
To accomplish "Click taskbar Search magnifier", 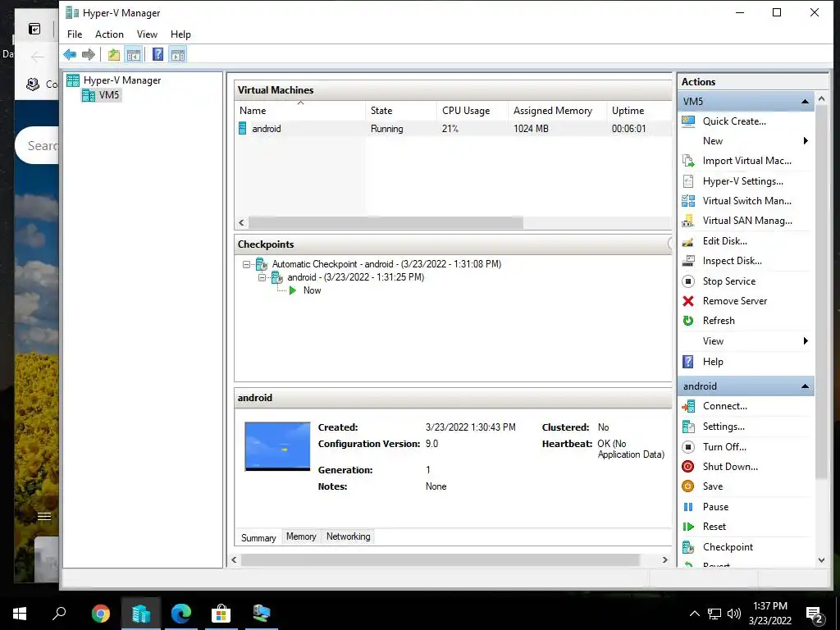I will (59, 614).
